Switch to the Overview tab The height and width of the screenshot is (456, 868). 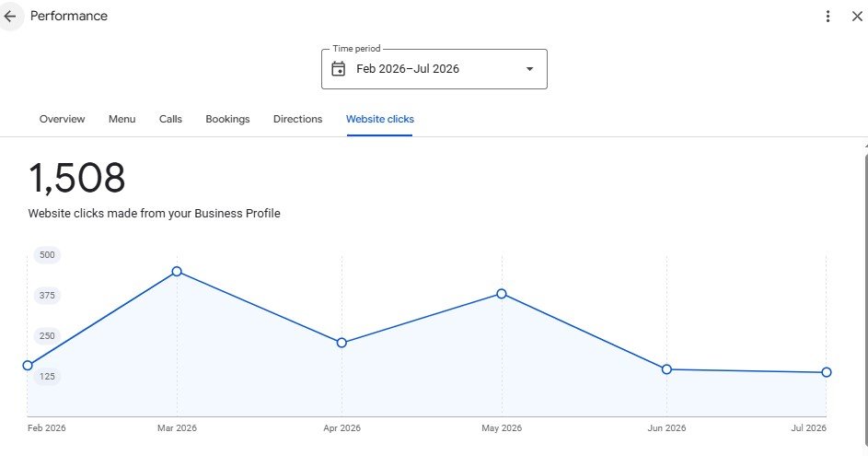point(62,119)
